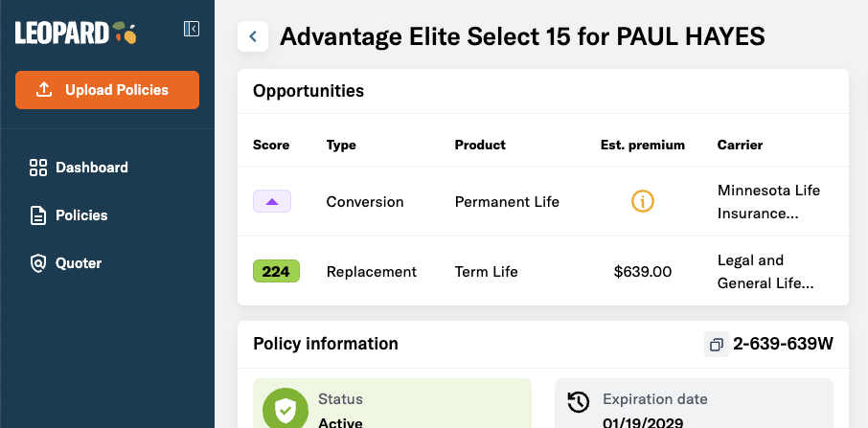The width and height of the screenshot is (868, 428).
Task: Click the orange info icon under Est. premium
Action: [642, 202]
